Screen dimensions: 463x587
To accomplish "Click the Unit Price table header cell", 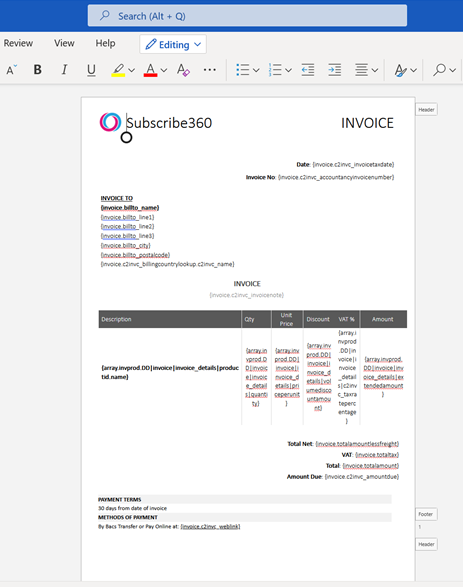I will coord(287,319).
